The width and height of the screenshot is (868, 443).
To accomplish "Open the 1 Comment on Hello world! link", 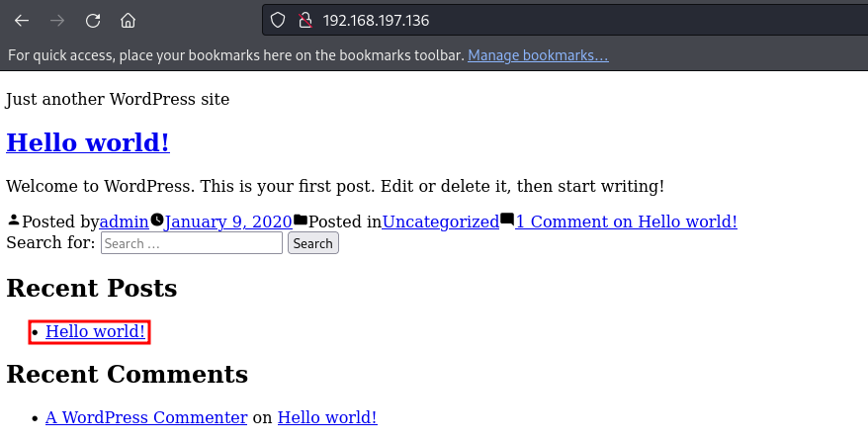I will click(626, 221).
